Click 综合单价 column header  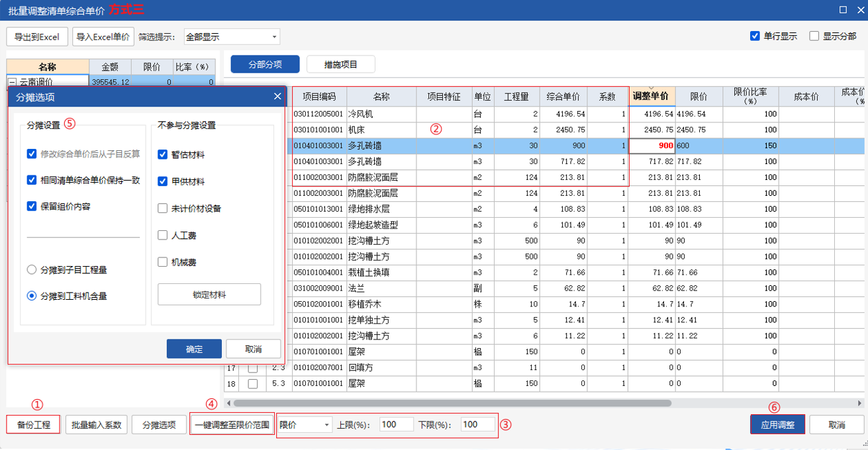[x=563, y=97]
